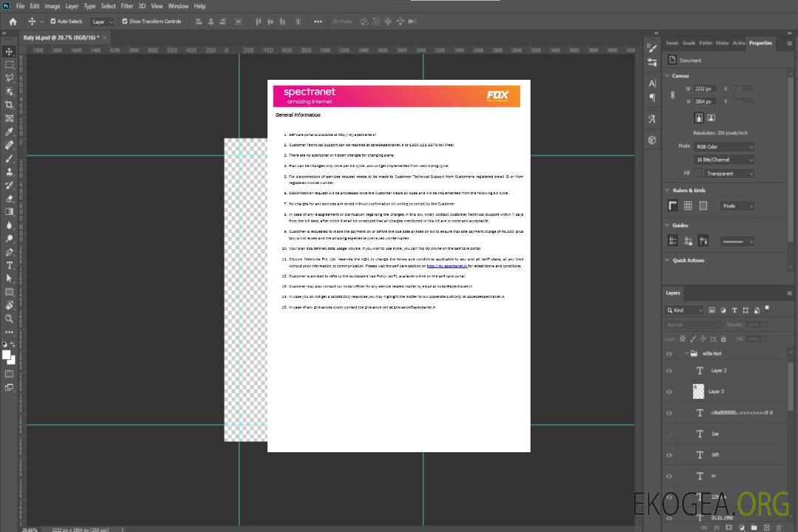Hide the 'm' text layer
The image size is (798, 532).
669,477
